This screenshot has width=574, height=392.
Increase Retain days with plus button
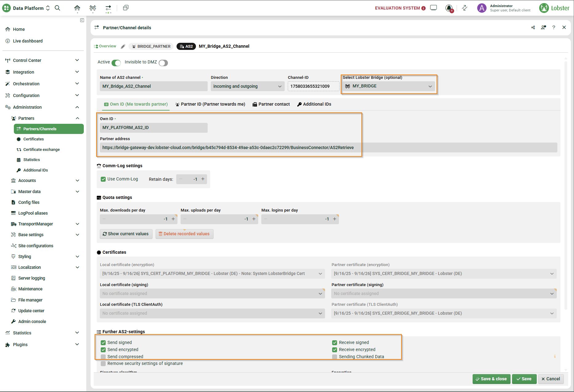[x=203, y=179]
